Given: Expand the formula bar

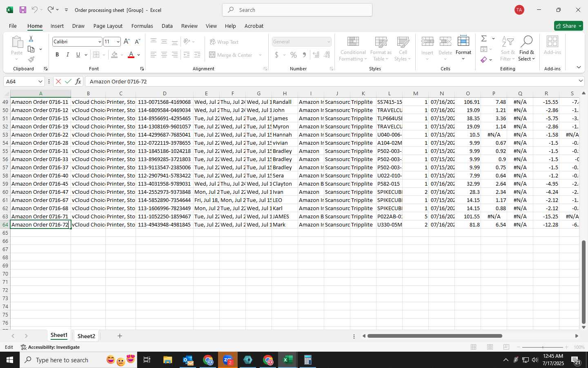Looking at the screenshot, I should coord(581,81).
